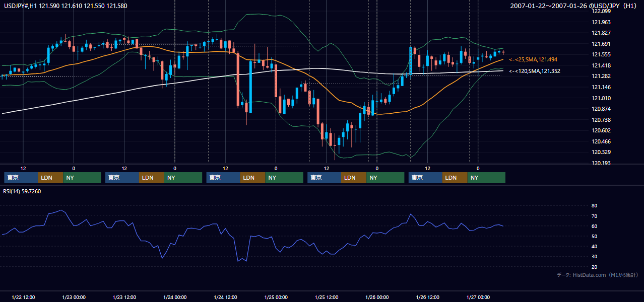Click the 120.466 price axis value
The height and width of the screenshot is (302, 644).
[601, 141]
